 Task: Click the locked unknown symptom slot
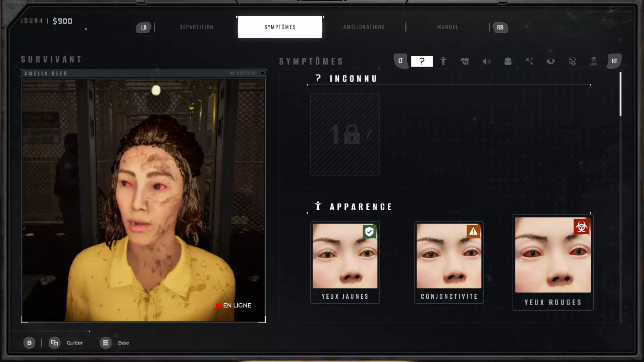(x=345, y=134)
